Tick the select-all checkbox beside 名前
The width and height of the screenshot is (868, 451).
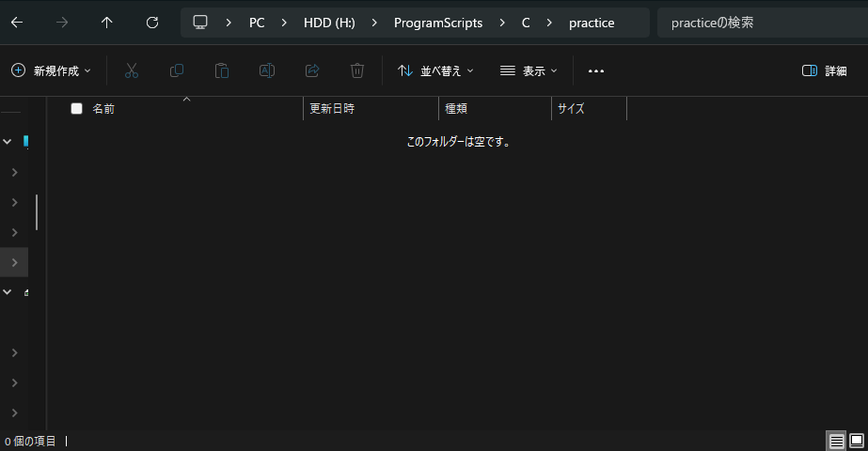click(x=76, y=108)
